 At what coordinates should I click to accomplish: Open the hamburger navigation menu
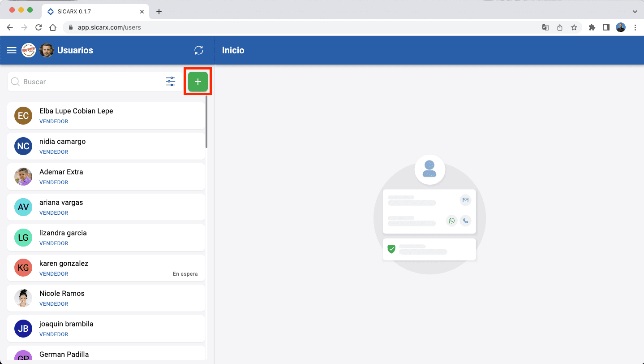click(x=12, y=50)
